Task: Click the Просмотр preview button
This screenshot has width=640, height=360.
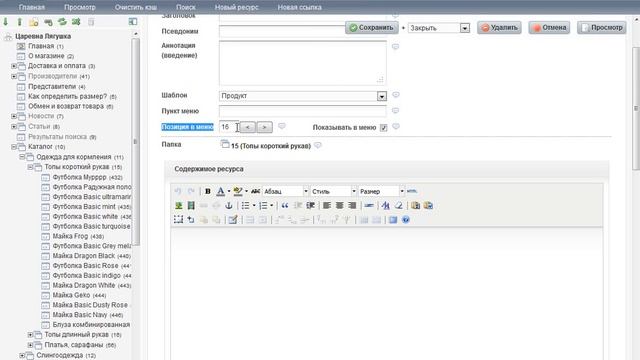Action: [x=602, y=28]
